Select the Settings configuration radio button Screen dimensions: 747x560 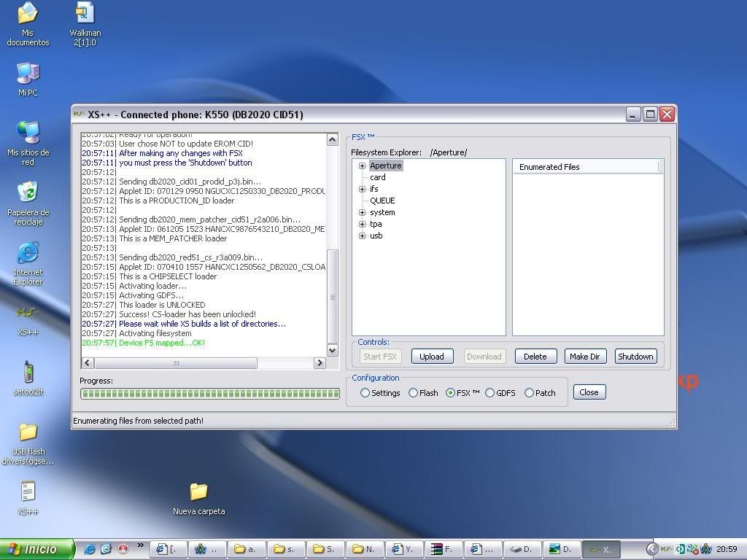[365, 393]
